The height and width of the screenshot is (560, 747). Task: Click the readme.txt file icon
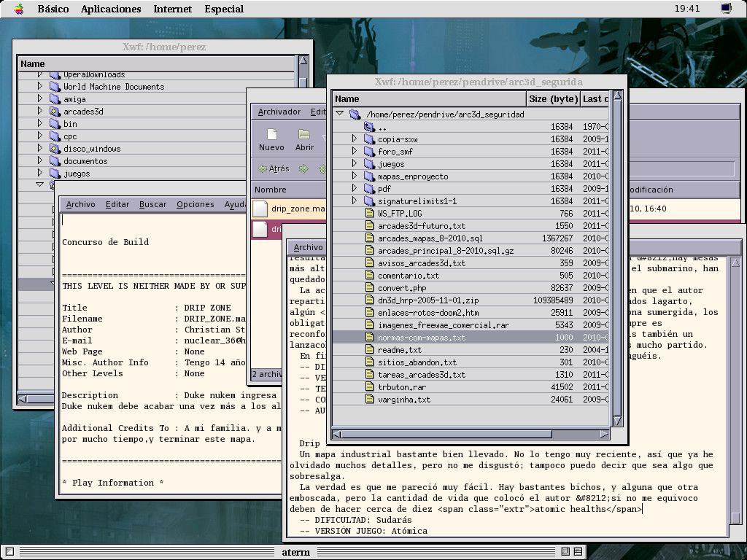click(370, 349)
